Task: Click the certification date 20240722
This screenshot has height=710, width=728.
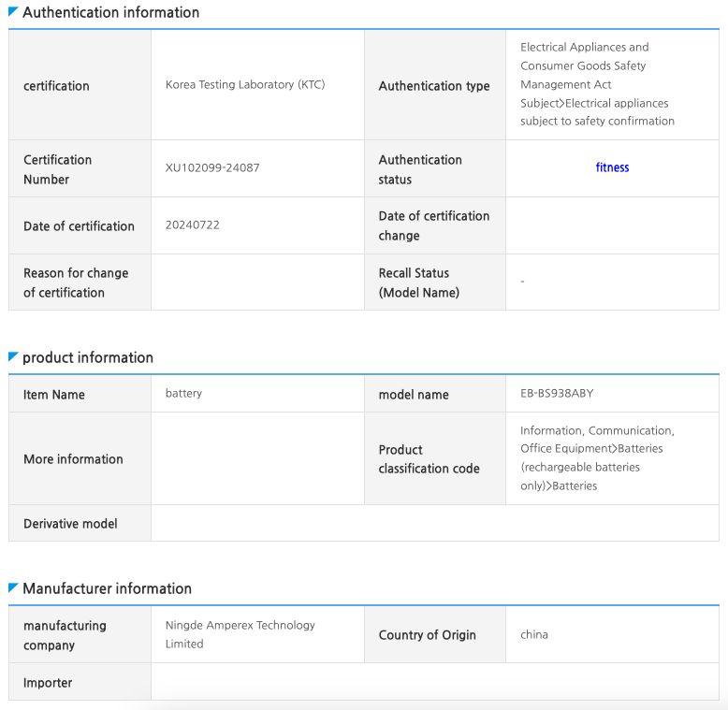Action: (x=193, y=225)
